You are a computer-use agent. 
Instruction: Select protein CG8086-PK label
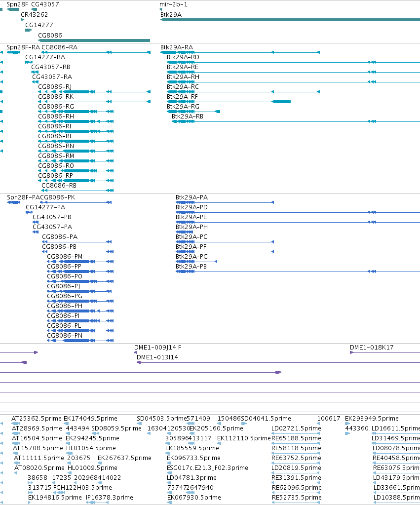point(58,197)
